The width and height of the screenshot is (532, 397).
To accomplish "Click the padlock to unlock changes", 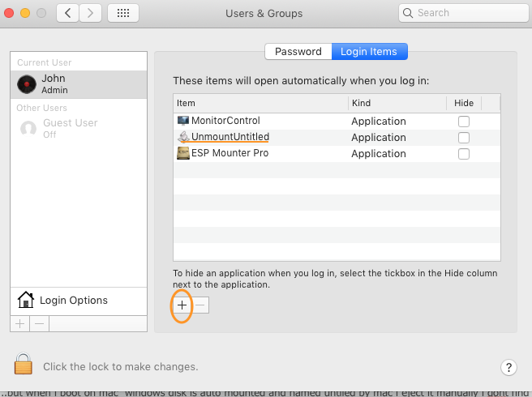I will pos(23,364).
